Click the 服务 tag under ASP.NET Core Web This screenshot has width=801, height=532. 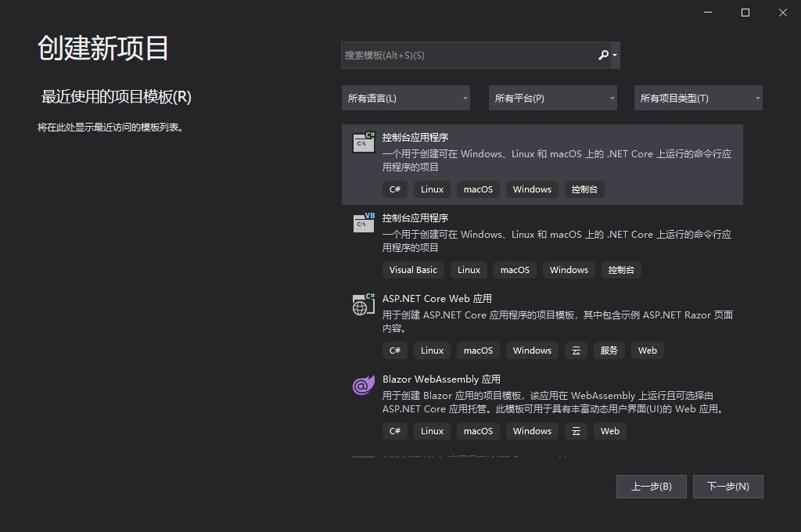click(x=609, y=350)
